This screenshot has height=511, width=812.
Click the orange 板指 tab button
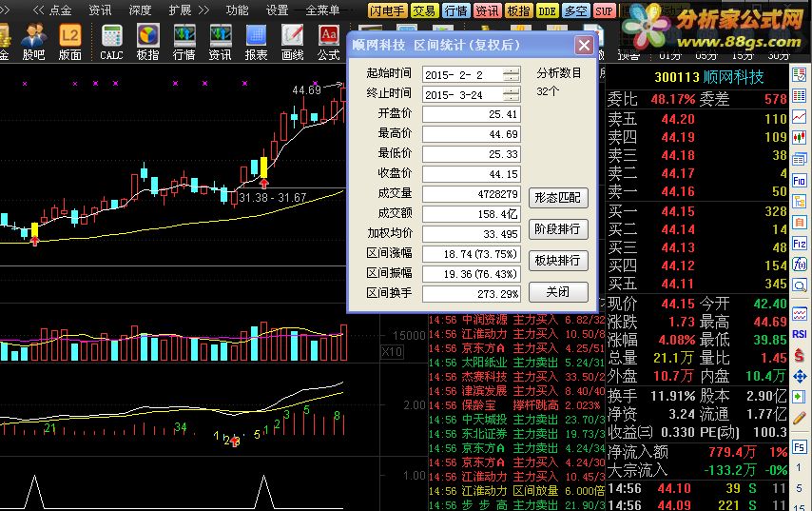518,10
